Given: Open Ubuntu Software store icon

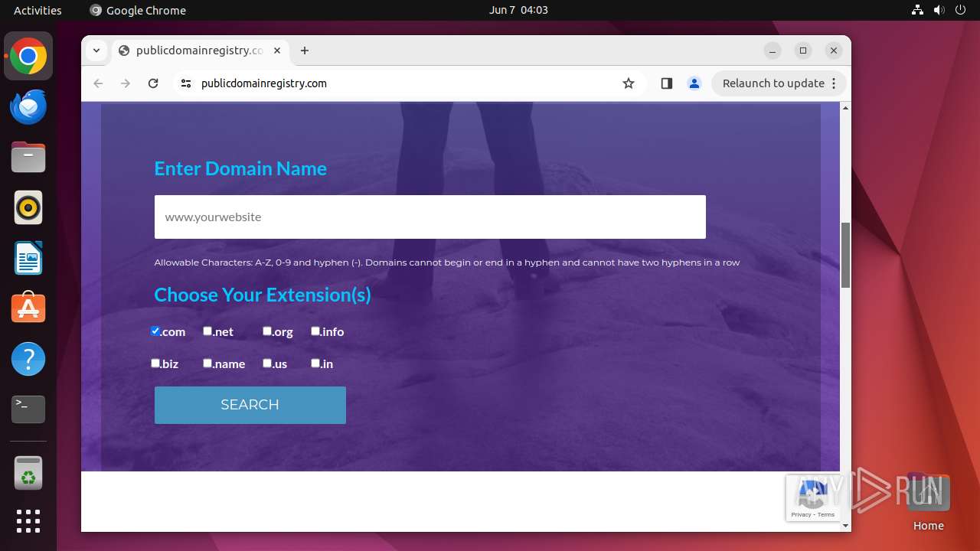Looking at the screenshot, I should (x=28, y=308).
